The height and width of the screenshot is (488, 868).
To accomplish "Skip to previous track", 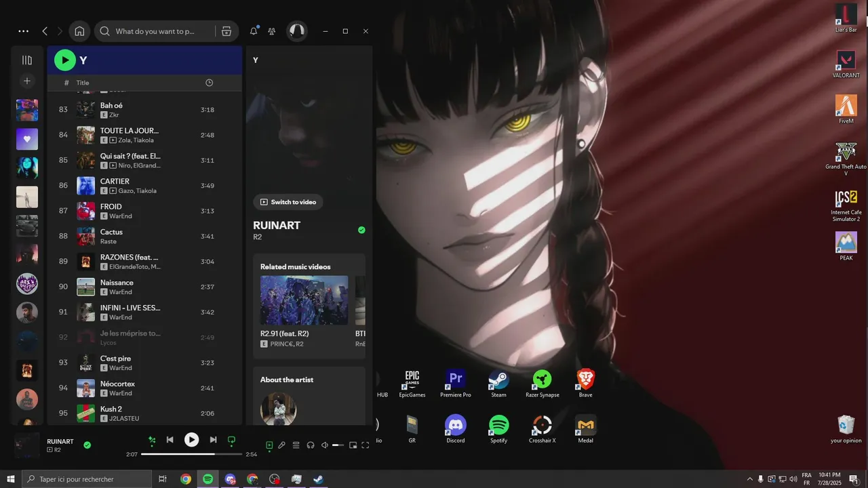I will click(x=170, y=440).
